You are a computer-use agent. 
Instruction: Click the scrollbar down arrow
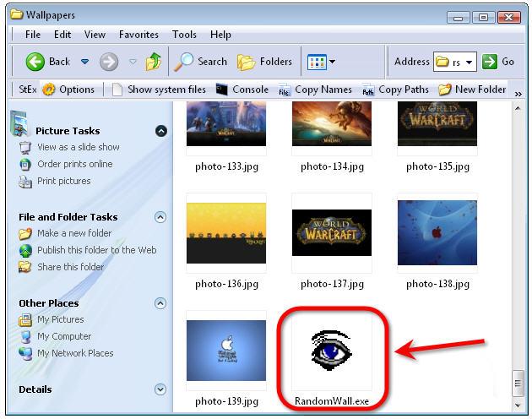coord(518,405)
